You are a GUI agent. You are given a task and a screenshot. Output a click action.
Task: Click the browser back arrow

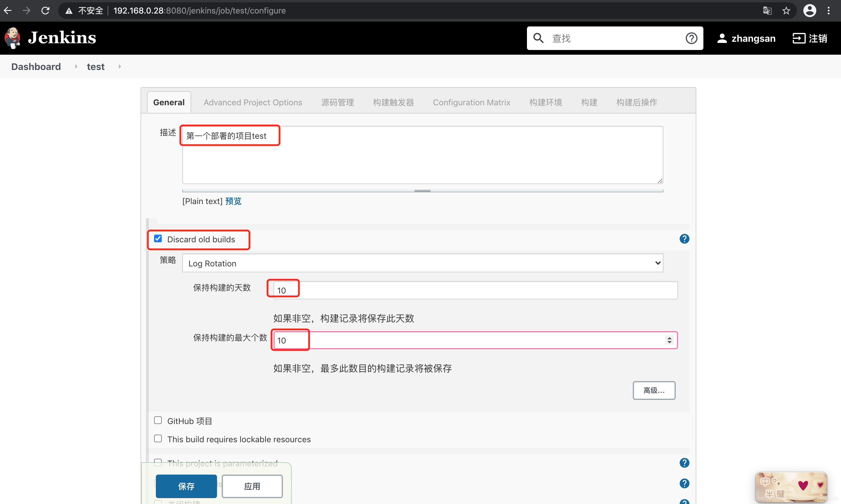coord(8,11)
